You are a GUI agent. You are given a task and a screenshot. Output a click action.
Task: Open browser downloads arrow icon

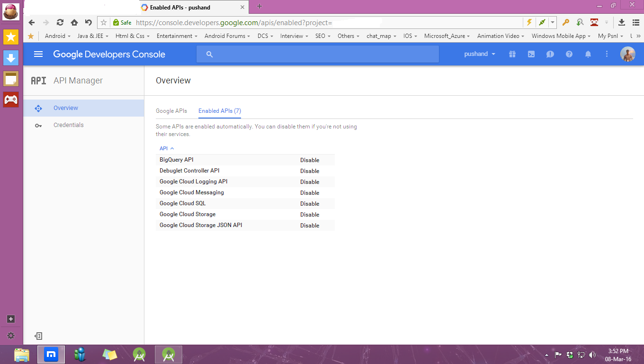tap(622, 22)
